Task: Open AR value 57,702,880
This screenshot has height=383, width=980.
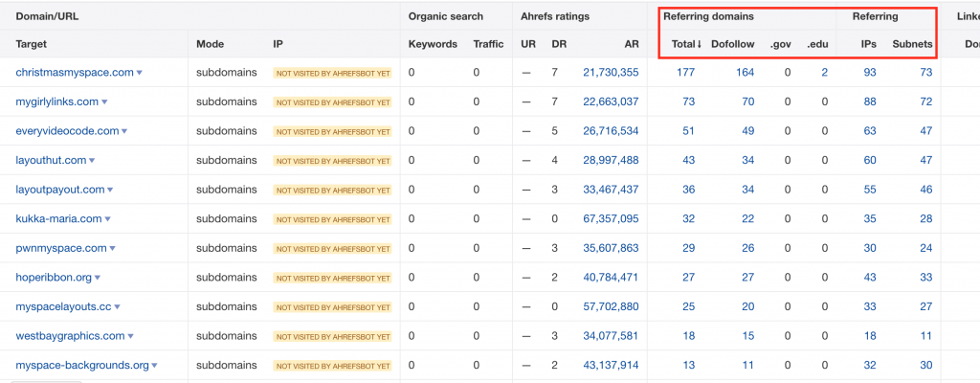Action: pyautogui.click(x=611, y=306)
